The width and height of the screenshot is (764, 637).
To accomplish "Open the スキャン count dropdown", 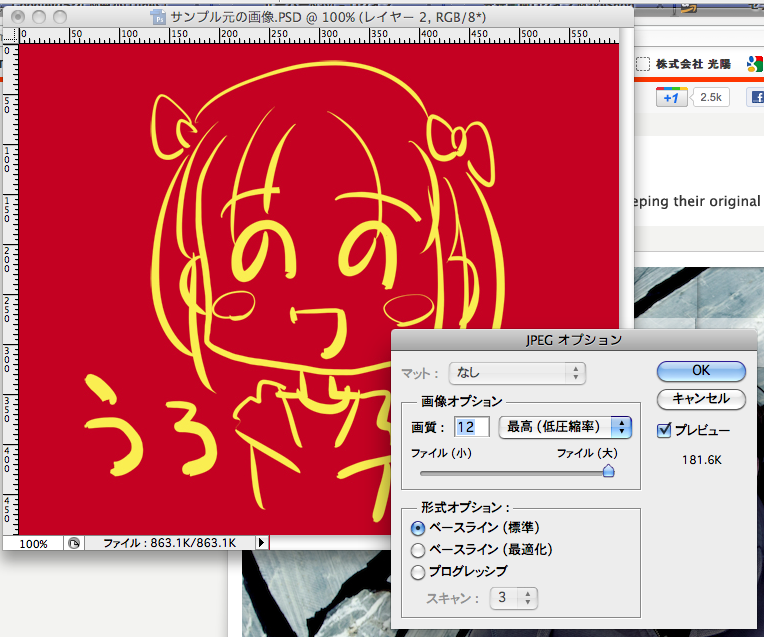I will coord(514,598).
